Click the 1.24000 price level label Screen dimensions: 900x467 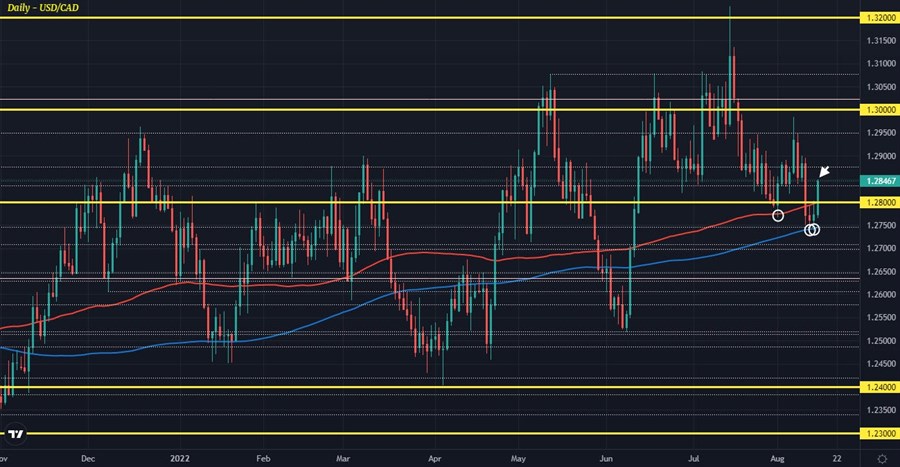click(879, 387)
